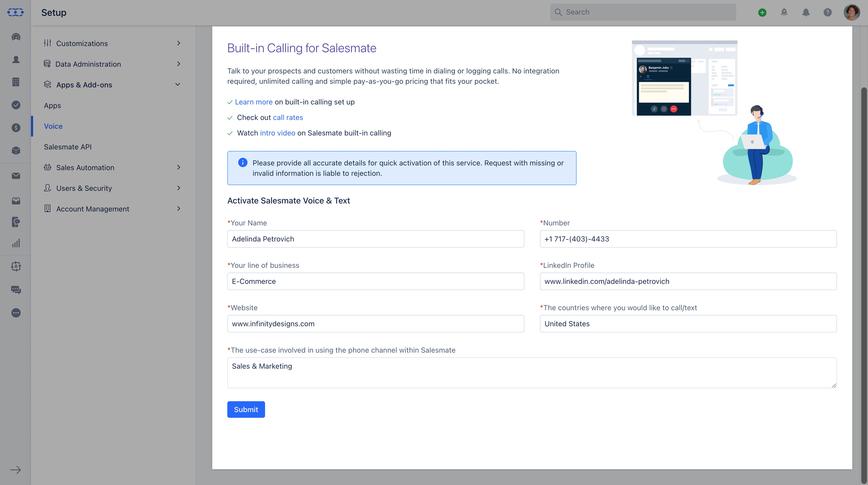
Task: Open the user profile avatar
Action: (x=851, y=12)
